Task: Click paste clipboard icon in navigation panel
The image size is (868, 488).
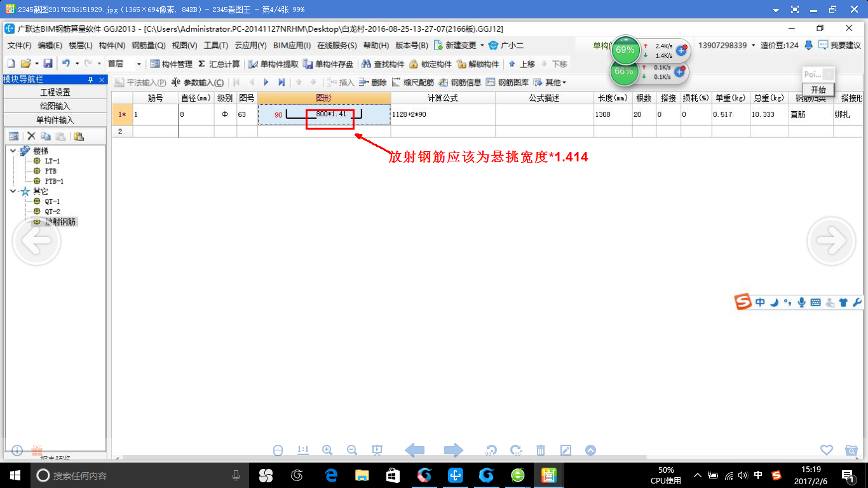Action: click(78, 136)
